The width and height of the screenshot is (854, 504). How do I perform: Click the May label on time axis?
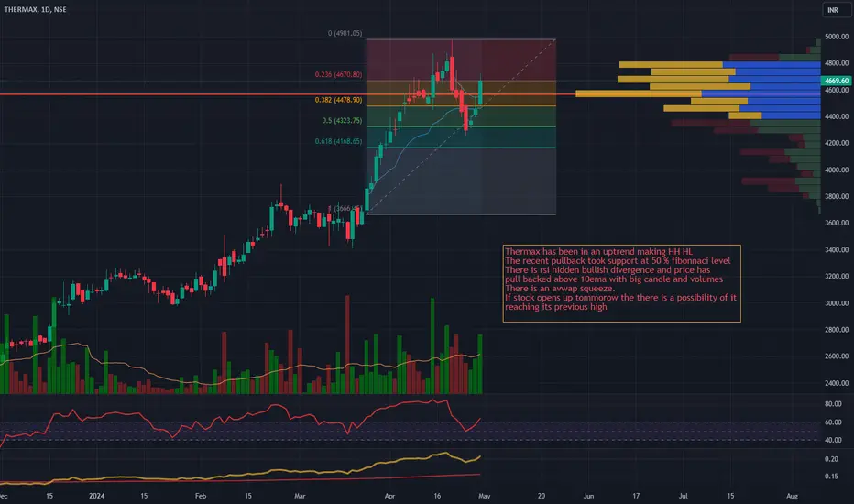pyautogui.click(x=484, y=496)
